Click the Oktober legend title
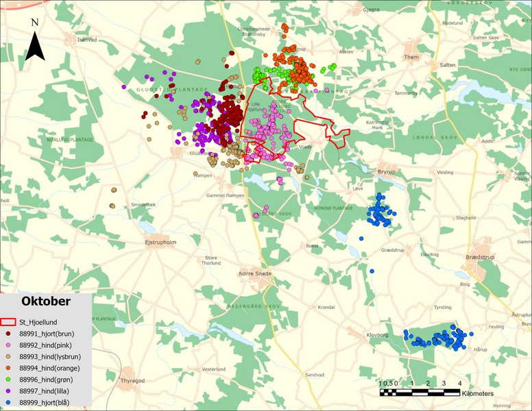 tap(45, 301)
